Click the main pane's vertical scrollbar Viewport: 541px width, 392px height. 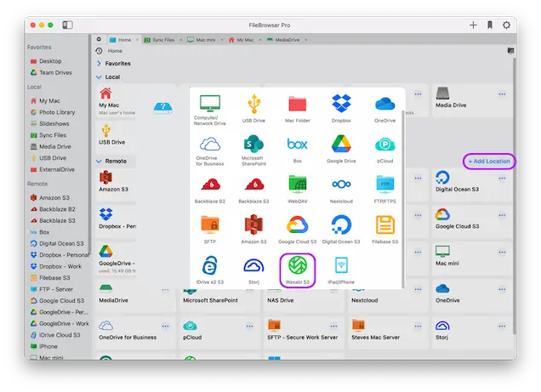[514, 195]
